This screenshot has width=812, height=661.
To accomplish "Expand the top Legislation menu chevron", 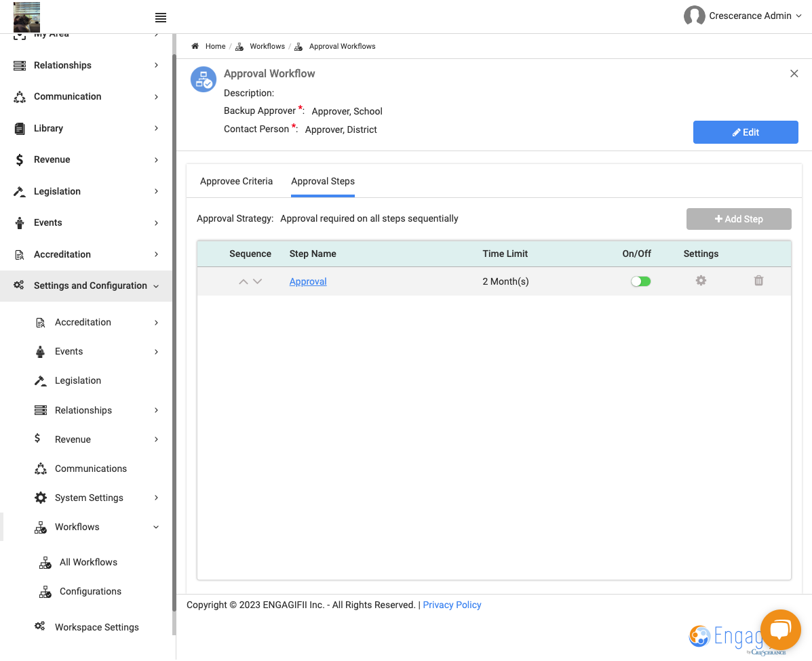I will pos(156,191).
